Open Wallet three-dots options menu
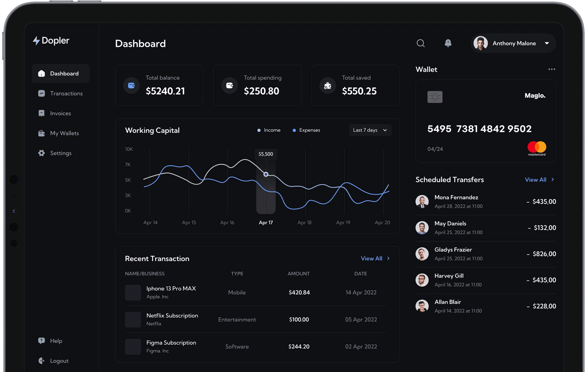This screenshot has width=588, height=372. [552, 69]
